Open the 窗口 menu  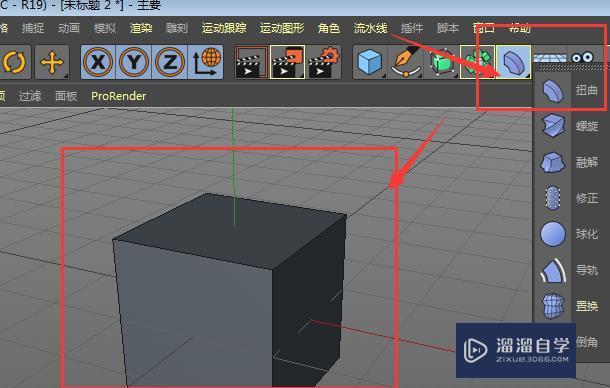click(x=484, y=28)
